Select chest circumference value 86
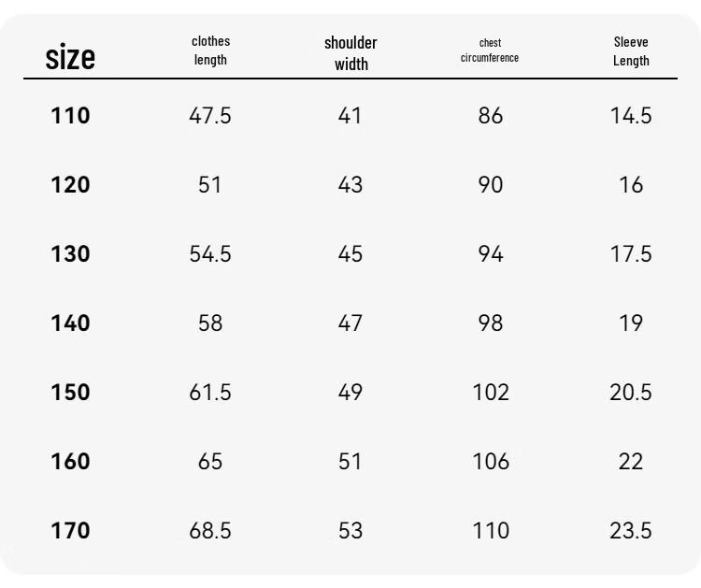Viewport: 701px width, 588px height. pyautogui.click(x=491, y=115)
